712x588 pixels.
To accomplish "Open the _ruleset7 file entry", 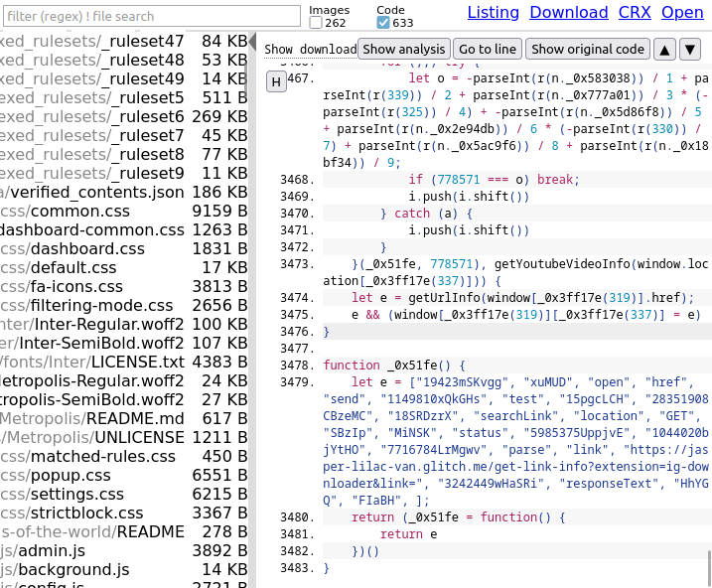I will click(x=123, y=135).
